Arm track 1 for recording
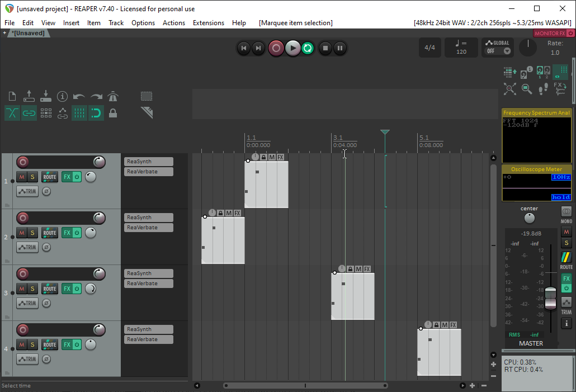Screen dimensions: 576x392 (23, 162)
